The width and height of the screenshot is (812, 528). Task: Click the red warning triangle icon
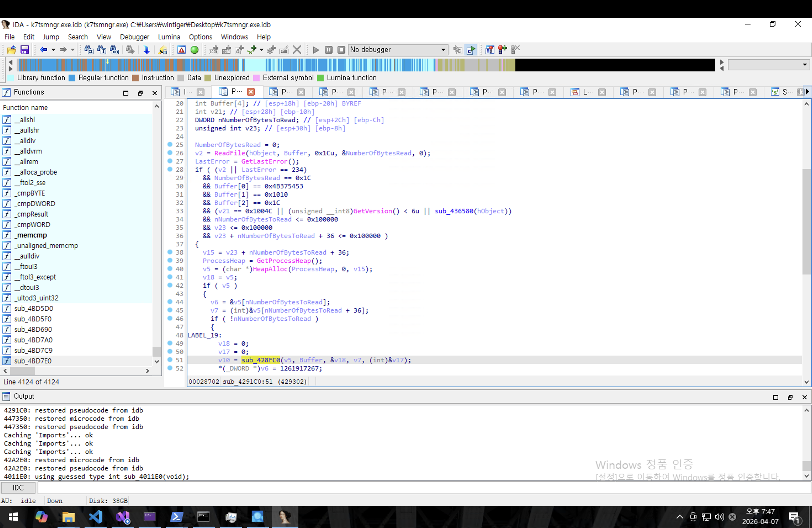click(x=181, y=50)
